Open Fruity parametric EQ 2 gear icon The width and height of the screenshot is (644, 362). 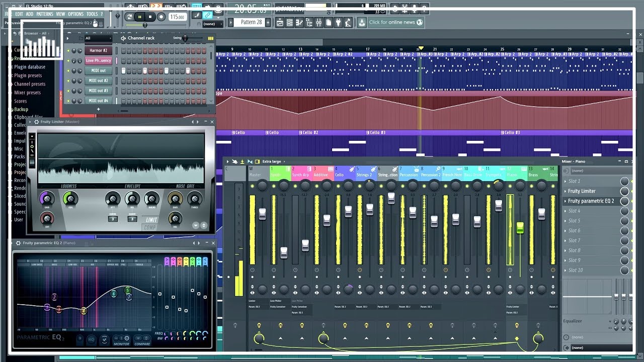pos(18,243)
